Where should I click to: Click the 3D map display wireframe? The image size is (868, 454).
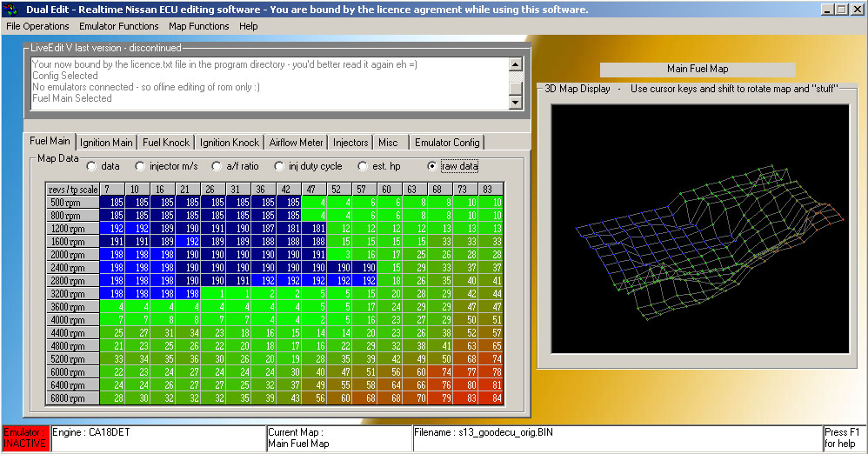tap(700, 229)
